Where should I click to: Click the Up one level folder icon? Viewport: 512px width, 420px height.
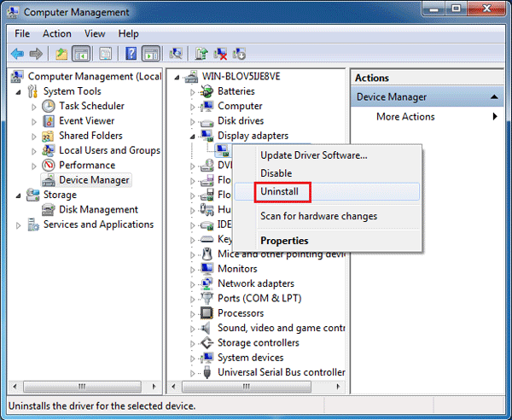click(x=61, y=54)
